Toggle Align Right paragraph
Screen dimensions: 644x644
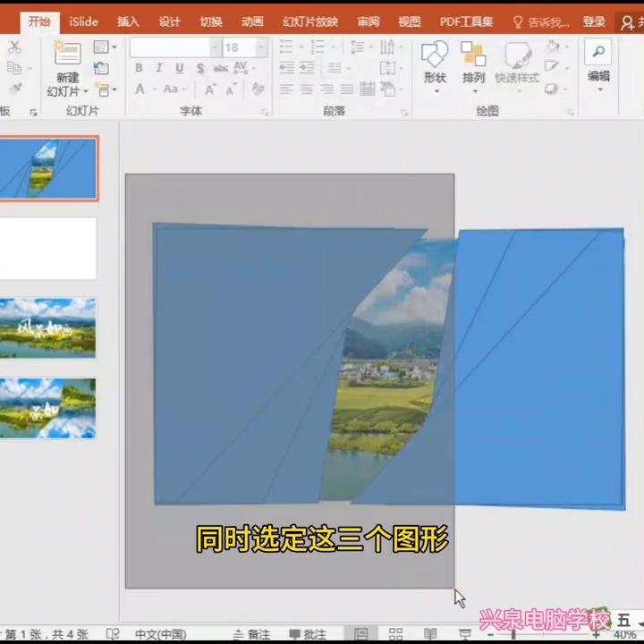(327, 89)
